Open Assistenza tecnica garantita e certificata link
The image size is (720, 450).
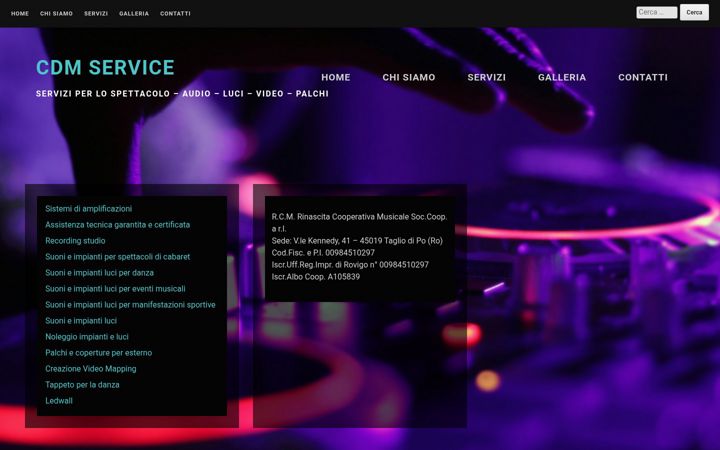[118, 225]
